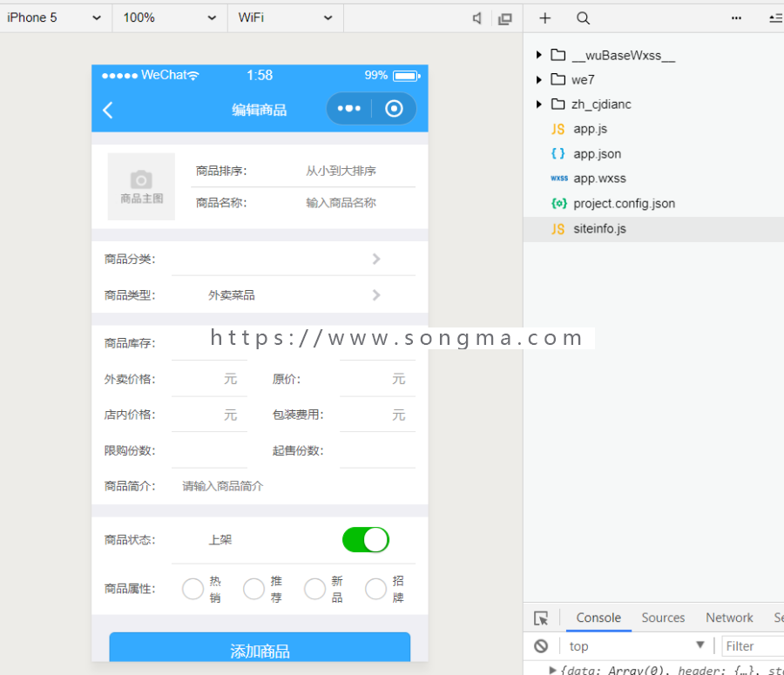Toggle the product status switch off
This screenshot has height=675, width=784.
tap(366, 540)
